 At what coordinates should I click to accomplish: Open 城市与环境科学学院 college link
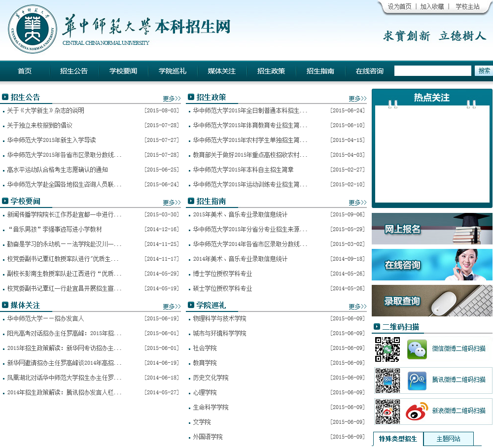tap(219, 334)
